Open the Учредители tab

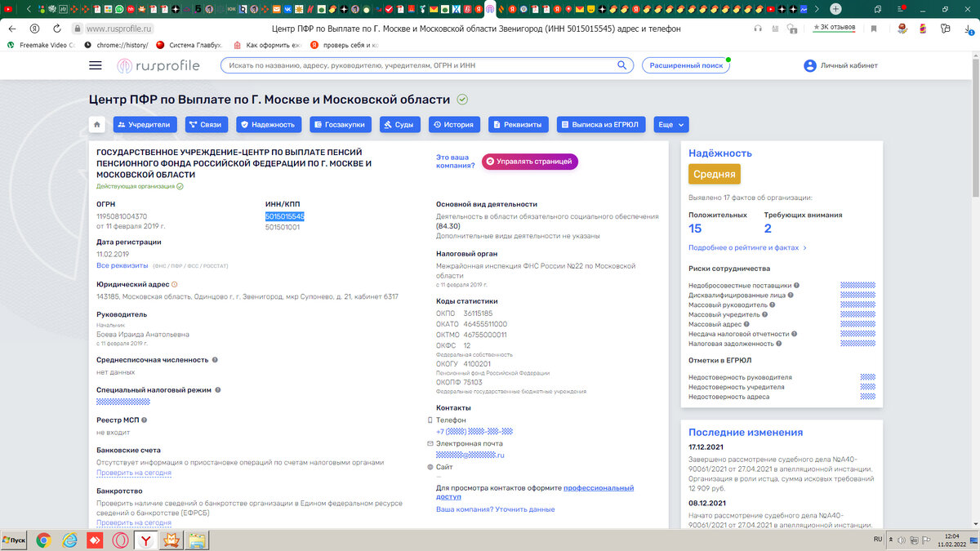(145, 125)
